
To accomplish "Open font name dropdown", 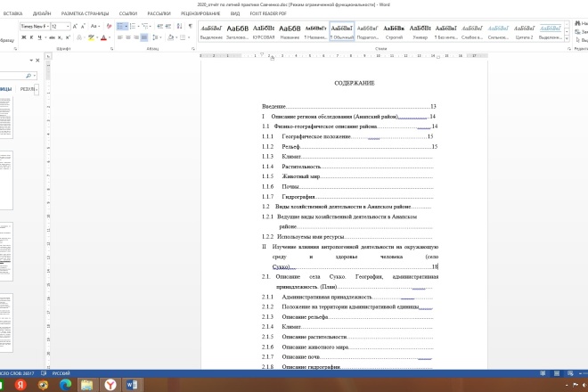I will [x=47, y=26].
